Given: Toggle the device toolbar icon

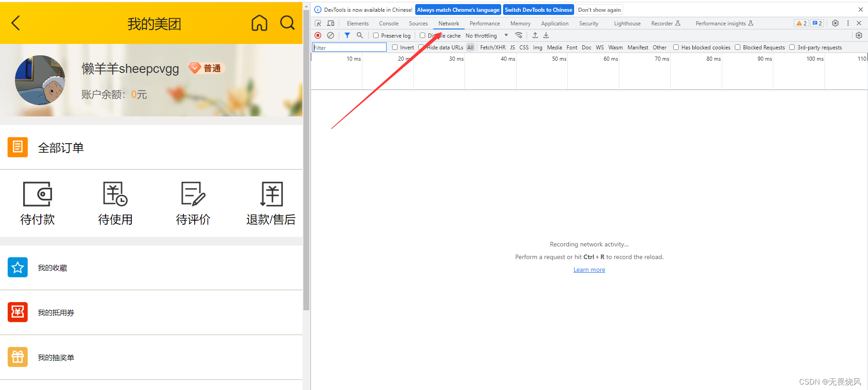Looking at the screenshot, I should click(331, 23).
